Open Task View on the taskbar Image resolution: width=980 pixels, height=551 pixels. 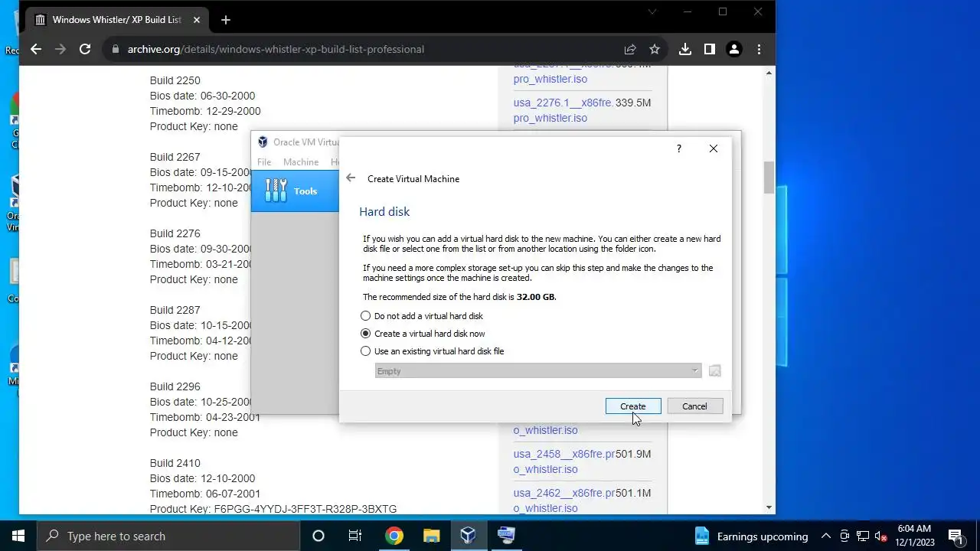click(355, 536)
